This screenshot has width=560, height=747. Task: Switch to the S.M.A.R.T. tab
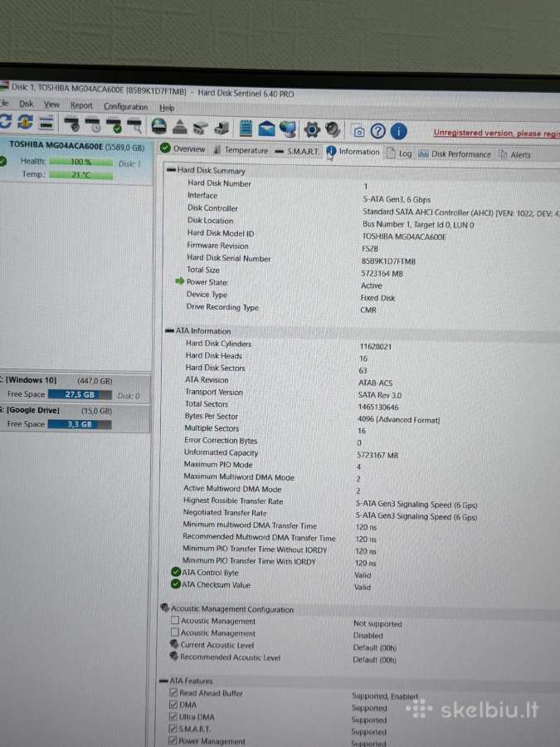(298, 151)
